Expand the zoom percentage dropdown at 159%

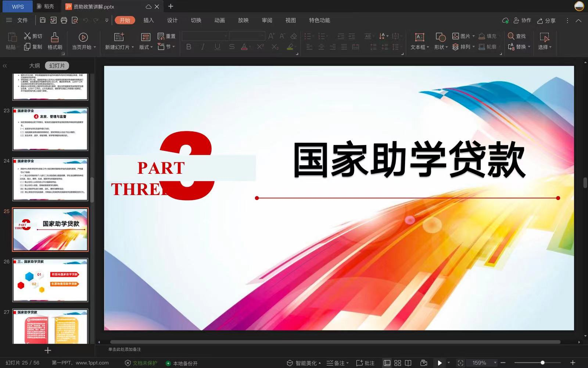(x=495, y=363)
